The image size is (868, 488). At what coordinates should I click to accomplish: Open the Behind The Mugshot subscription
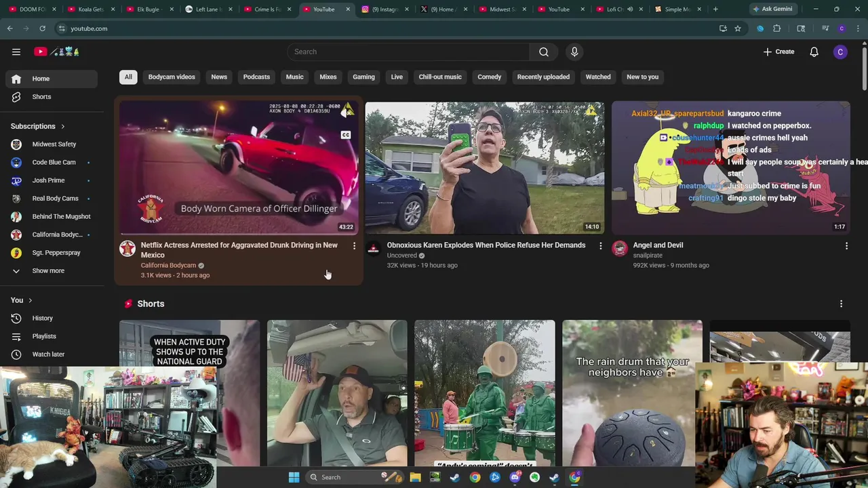coord(52,216)
